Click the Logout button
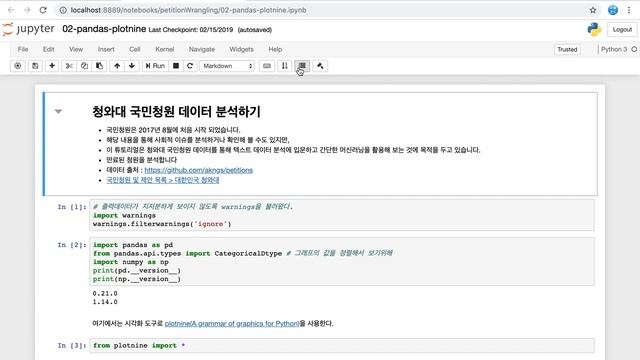The image size is (640, 360). point(622,29)
